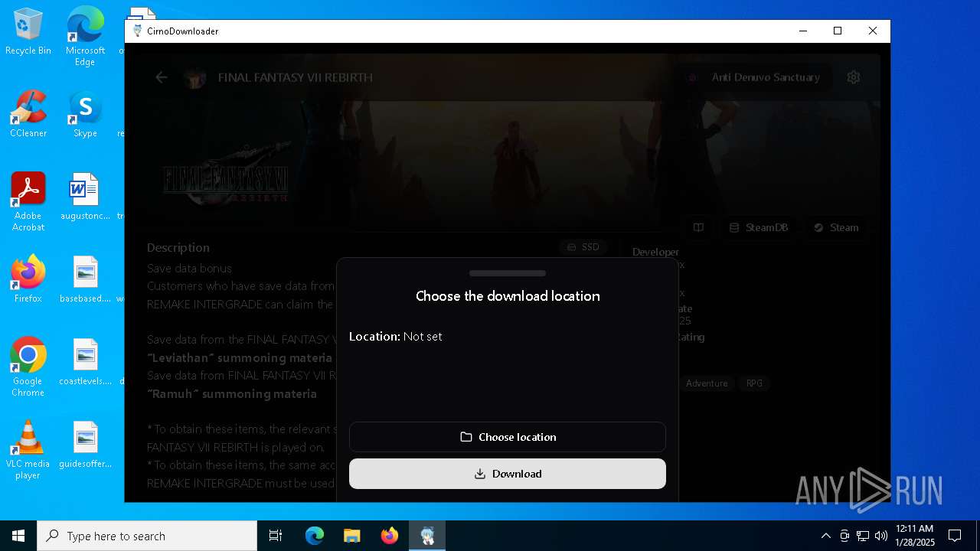Click the CirnoDownloader title bar icon
This screenshot has width=980, height=551.
click(x=137, y=31)
